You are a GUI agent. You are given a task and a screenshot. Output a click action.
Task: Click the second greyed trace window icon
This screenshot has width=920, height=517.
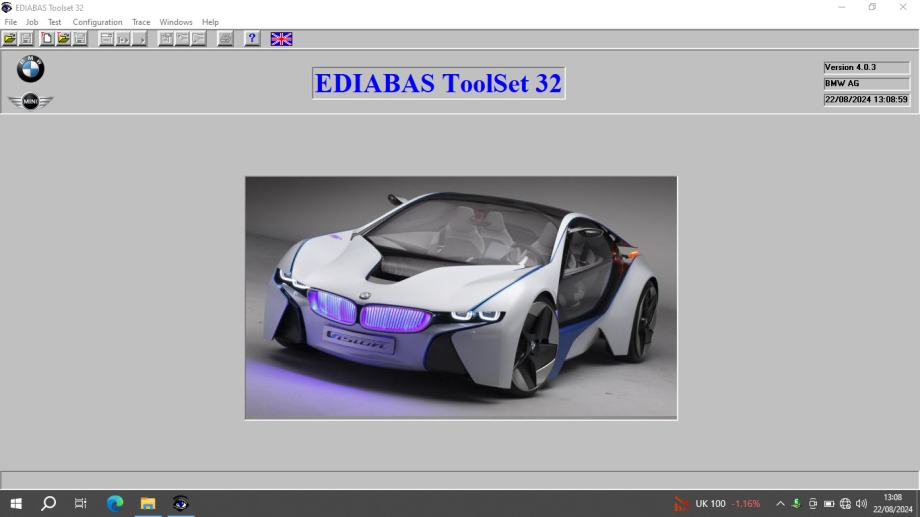(182, 39)
